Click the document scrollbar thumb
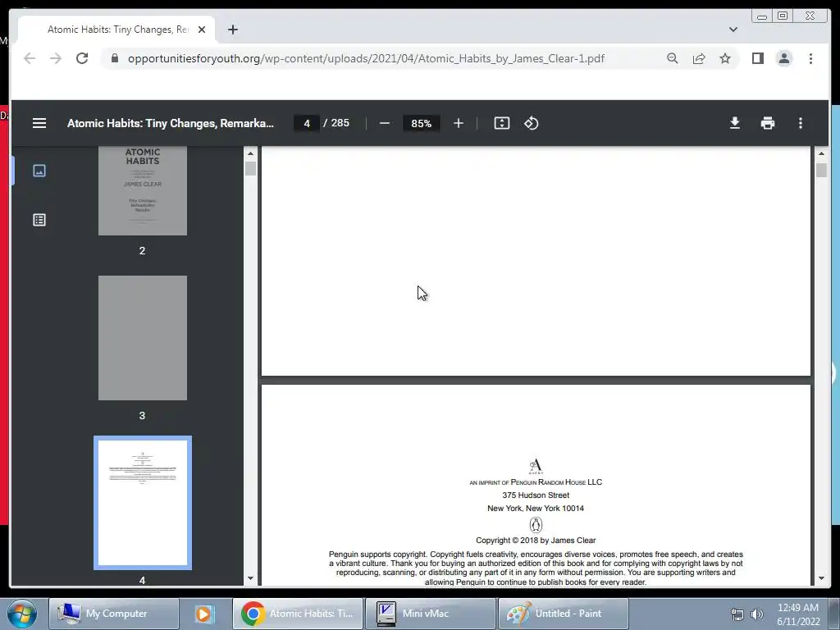This screenshot has height=630, width=840. [x=821, y=170]
